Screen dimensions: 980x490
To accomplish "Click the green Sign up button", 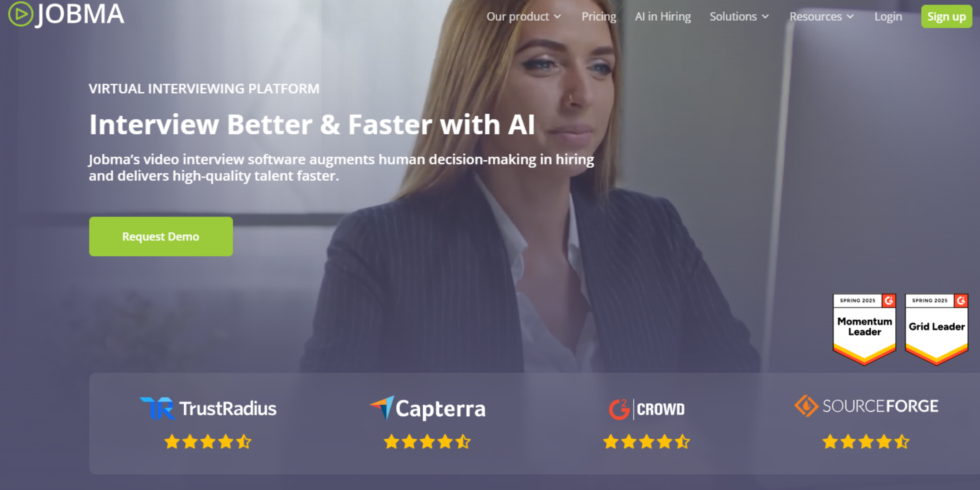I will point(946,16).
